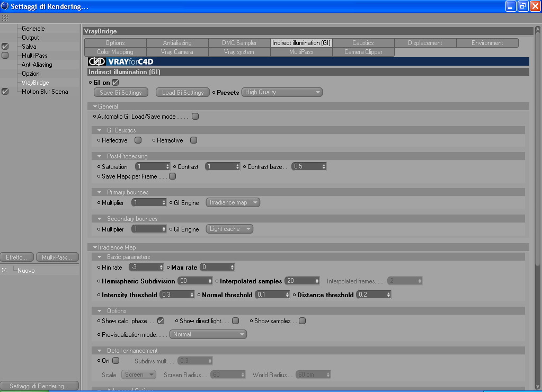Click Save Gi Settings button
This screenshot has width=542, height=392.
point(121,92)
